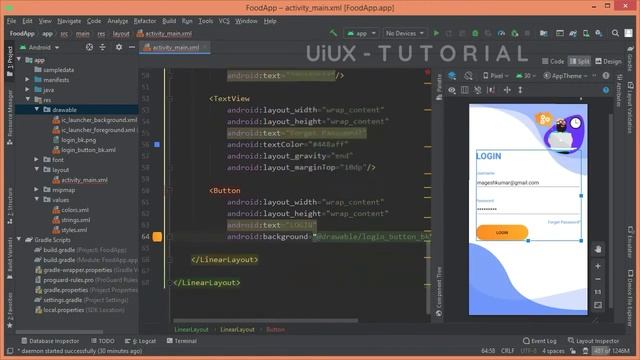
Task: Toggle View Options eye icon in design toolbar
Action: click(x=452, y=90)
